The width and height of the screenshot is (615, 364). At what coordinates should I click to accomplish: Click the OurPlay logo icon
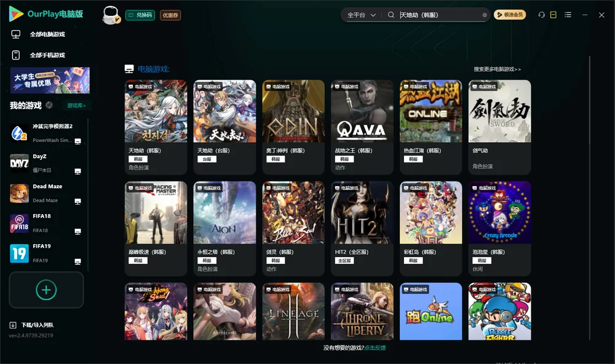(x=16, y=14)
